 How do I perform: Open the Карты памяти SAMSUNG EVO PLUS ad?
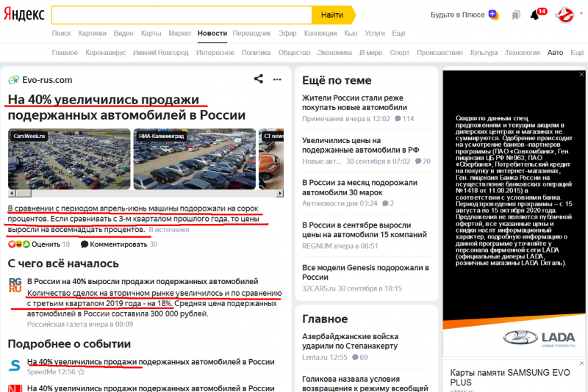[509, 377]
